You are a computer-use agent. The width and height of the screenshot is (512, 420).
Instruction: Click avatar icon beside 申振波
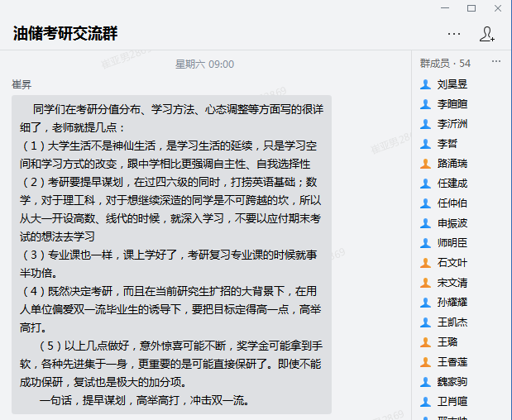coord(426,223)
